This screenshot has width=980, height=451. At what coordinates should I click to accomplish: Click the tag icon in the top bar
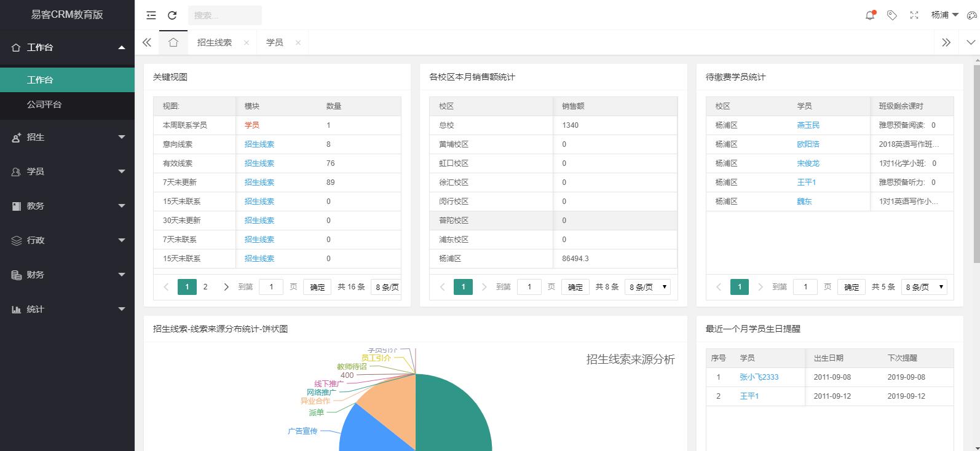[x=892, y=15]
